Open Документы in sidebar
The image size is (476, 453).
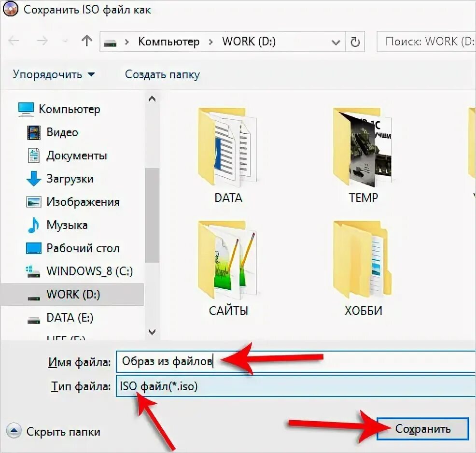coord(77,156)
